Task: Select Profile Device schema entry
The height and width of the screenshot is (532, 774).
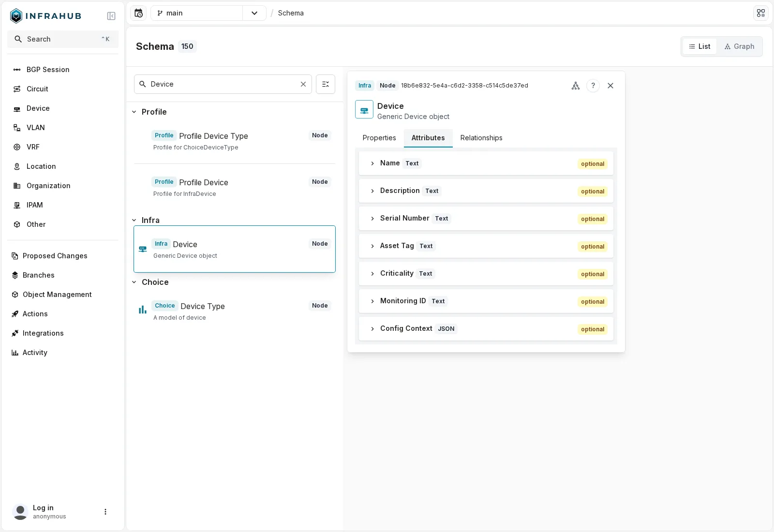Action: point(235,187)
